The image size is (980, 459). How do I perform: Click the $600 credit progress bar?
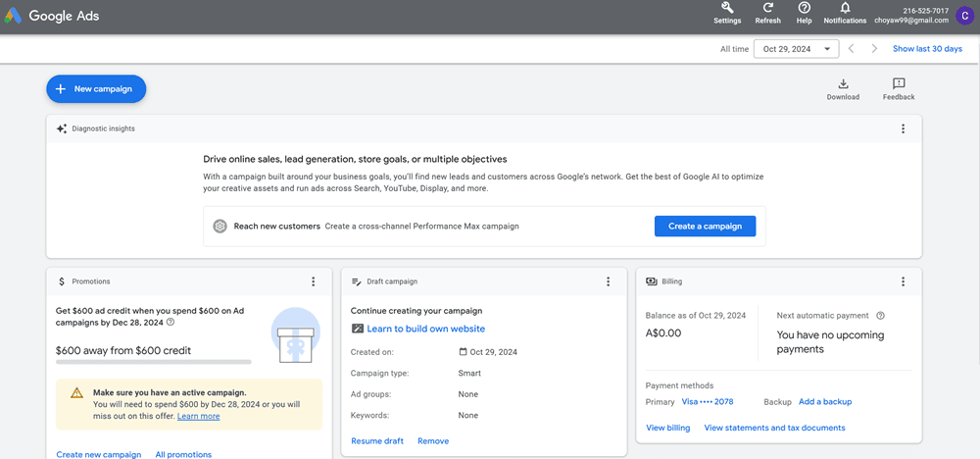point(154,362)
